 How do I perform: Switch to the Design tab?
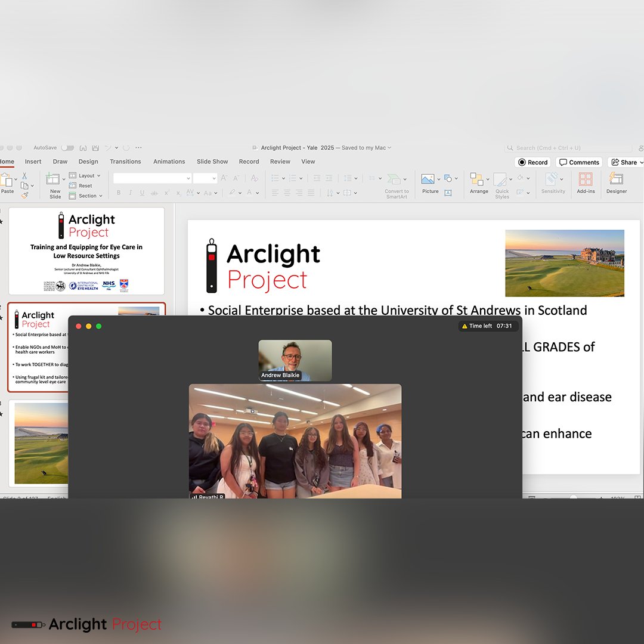pyautogui.click(x=88, y=162)
